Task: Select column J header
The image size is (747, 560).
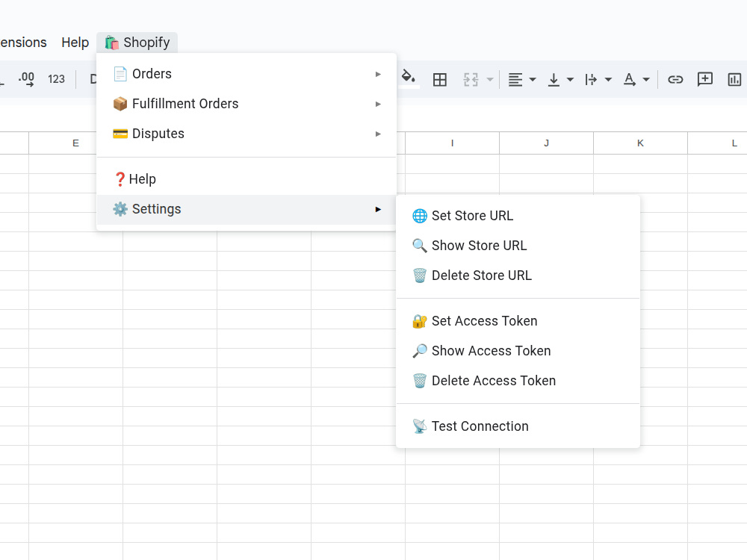Action: click(547, 143)
